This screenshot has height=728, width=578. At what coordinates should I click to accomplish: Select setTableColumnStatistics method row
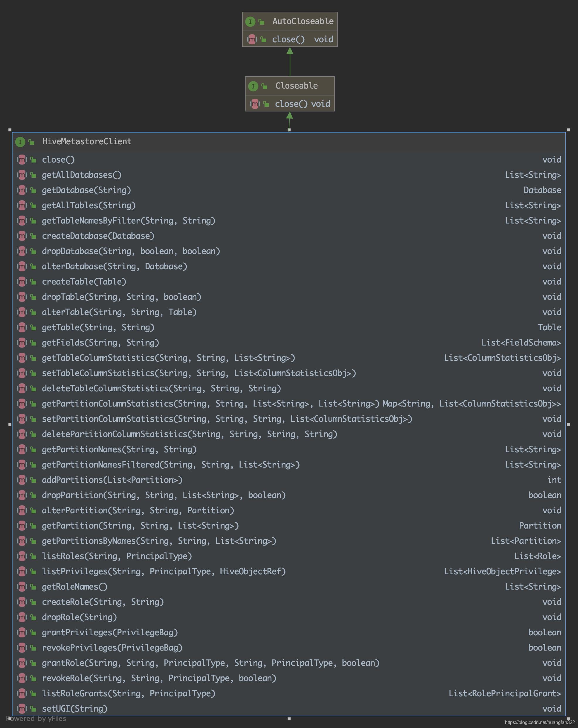click(289, 373)
